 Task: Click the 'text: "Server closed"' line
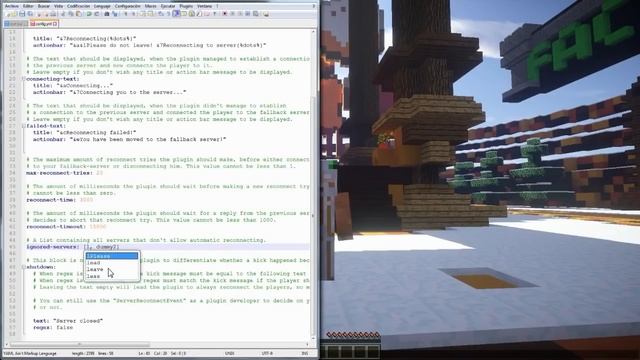[x=68, y=321]
